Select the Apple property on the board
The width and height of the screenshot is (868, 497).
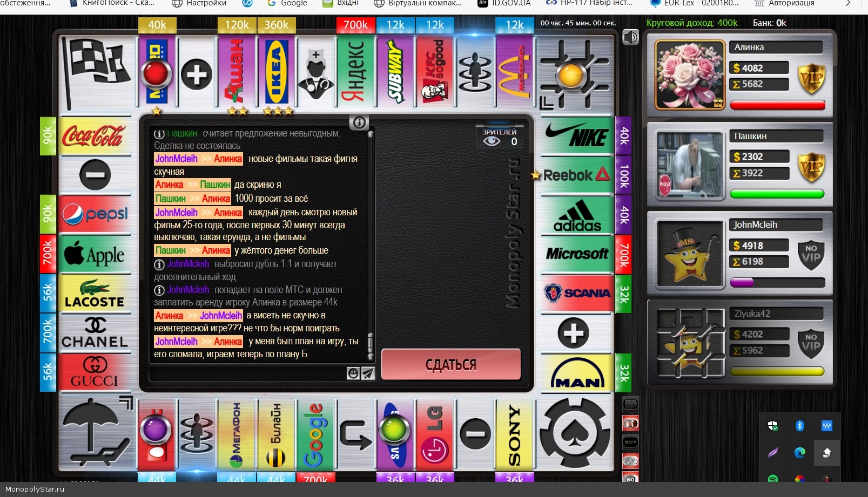95,254
